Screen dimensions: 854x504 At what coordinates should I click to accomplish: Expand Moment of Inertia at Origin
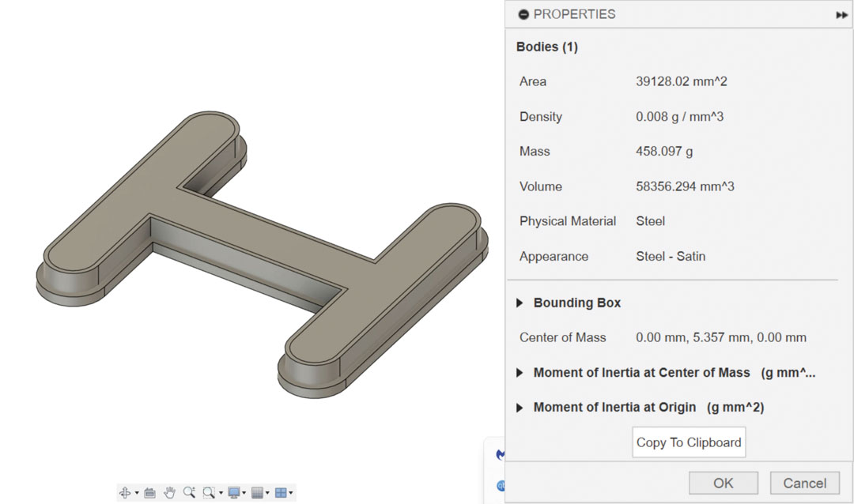pyautogui.click(x=520, y=408)
